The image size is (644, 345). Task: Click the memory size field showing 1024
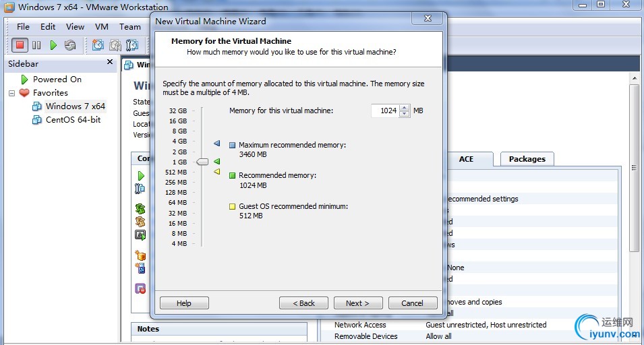pyautogui.click(x=385, y=111)
